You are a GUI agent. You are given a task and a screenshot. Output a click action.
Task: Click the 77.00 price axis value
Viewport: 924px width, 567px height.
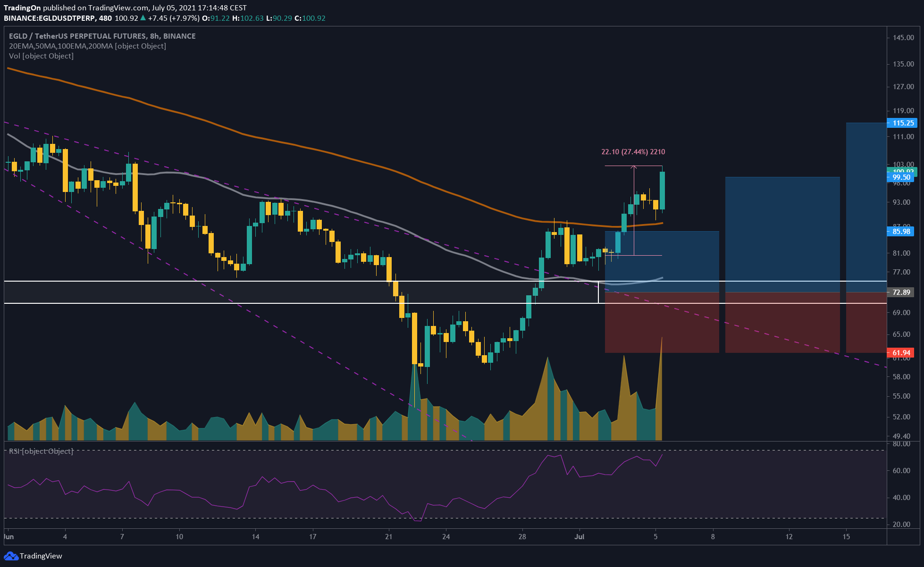point(902,272)
